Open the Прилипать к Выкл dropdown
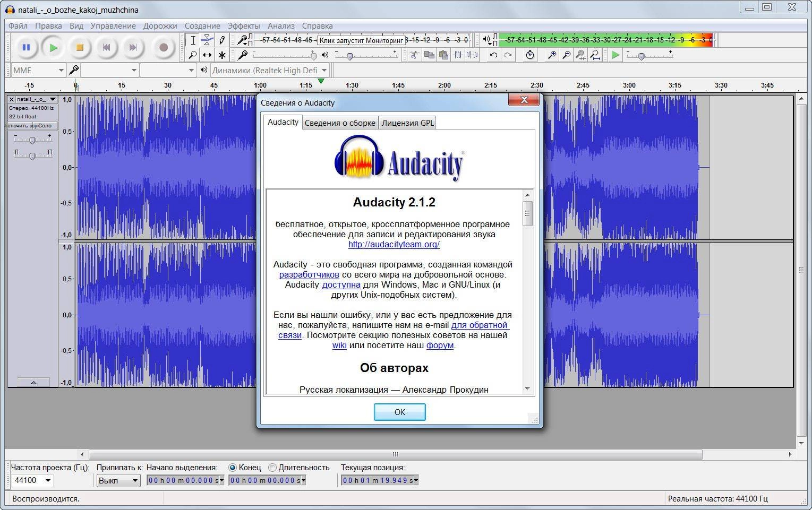Screen dimensions: 812x510 tap(118, 480)
